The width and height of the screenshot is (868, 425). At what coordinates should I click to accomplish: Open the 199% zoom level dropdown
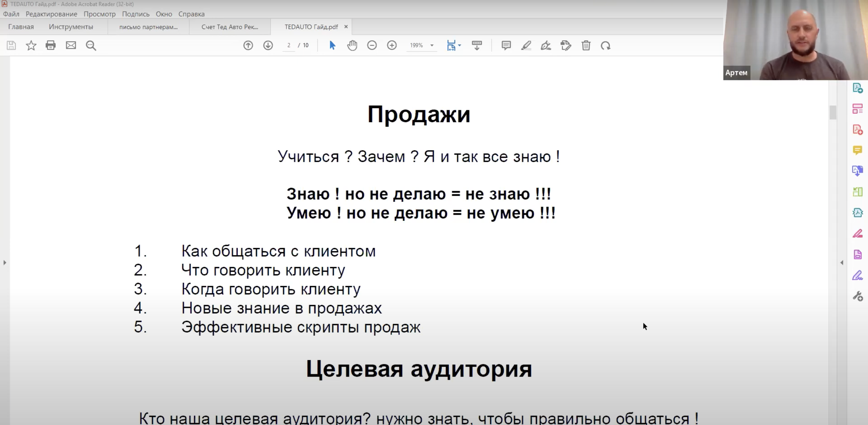[432, 45]
